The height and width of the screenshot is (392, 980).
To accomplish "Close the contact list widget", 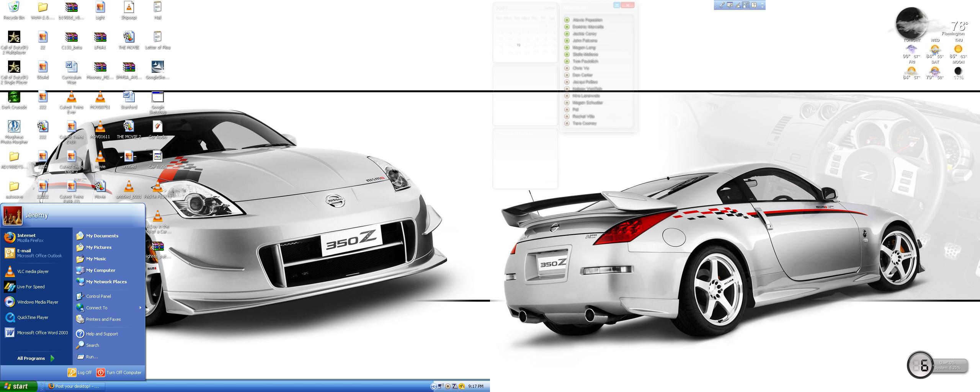I will click(627, 5).
